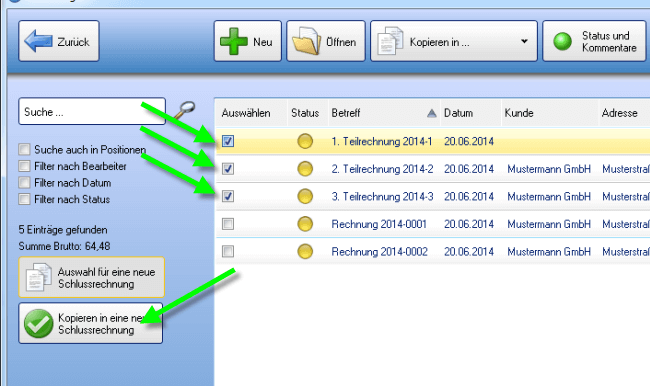Uncheck the 1. Teilrechnung 2014-1 checkbox

[x=228, y=141]
